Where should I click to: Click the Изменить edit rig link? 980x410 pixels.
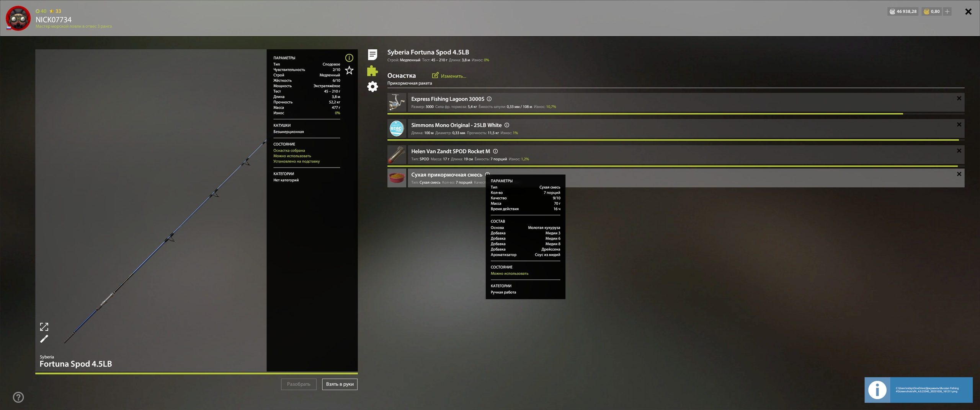pyautogui.click(x=449, y=76)
